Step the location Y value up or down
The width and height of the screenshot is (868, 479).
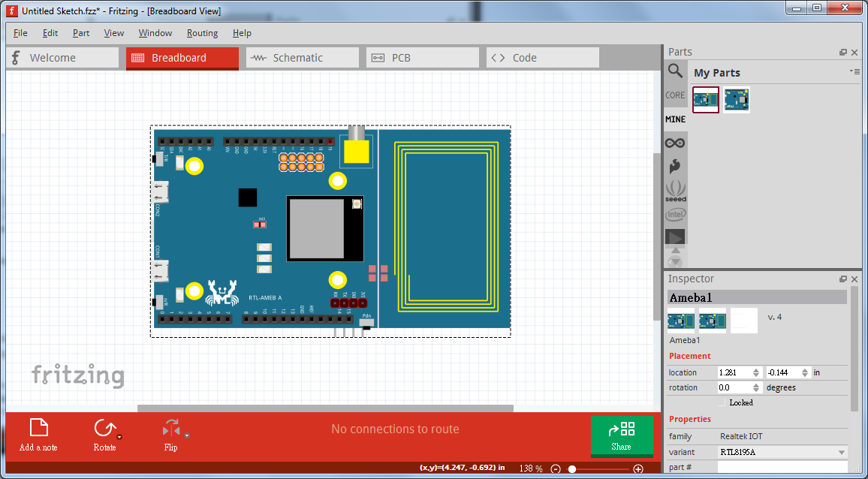(x=805, y=372)
